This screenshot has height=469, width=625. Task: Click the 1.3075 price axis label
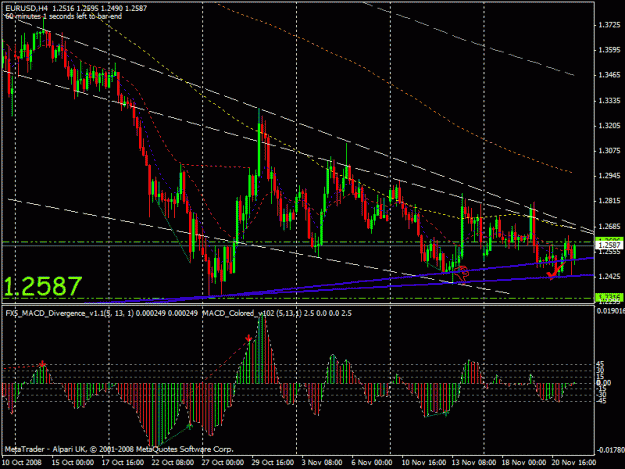point(609,151)
